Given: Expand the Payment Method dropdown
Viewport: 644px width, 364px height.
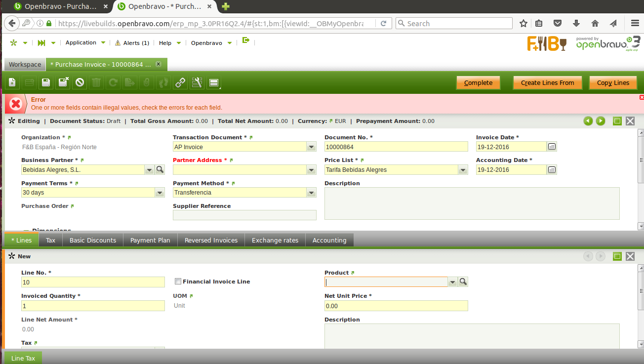Looking at the screenshot, I should tap(311, 193).
